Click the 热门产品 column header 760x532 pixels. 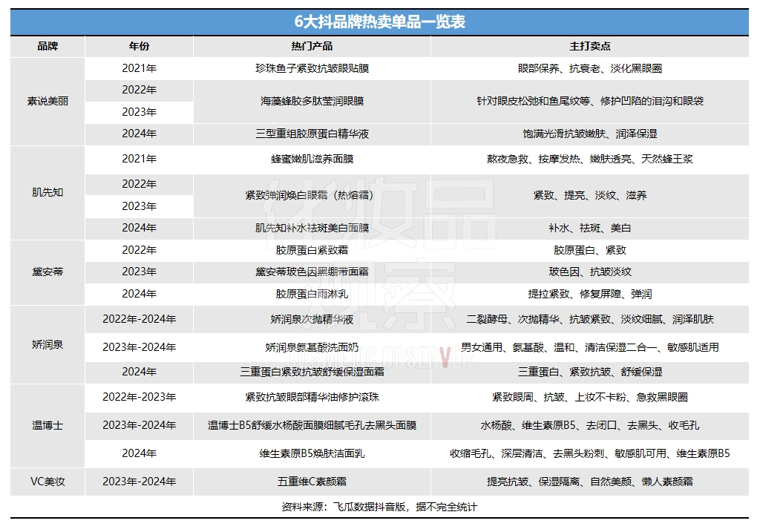312,46
